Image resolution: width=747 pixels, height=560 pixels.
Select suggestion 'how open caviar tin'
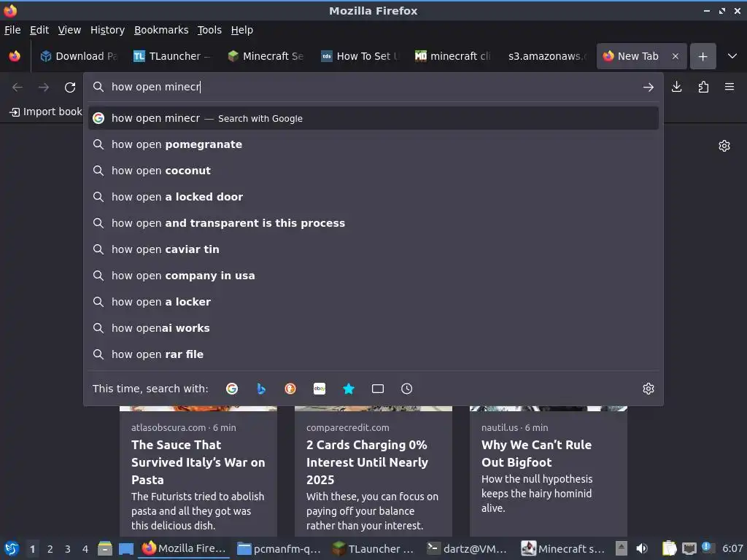(373, 249)
